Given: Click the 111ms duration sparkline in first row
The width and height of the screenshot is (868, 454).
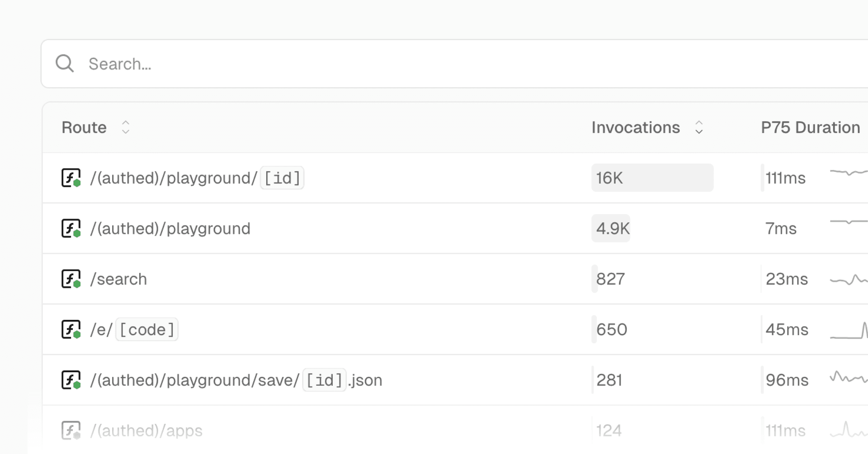Looking at the screenshot, I should (849, 173).
